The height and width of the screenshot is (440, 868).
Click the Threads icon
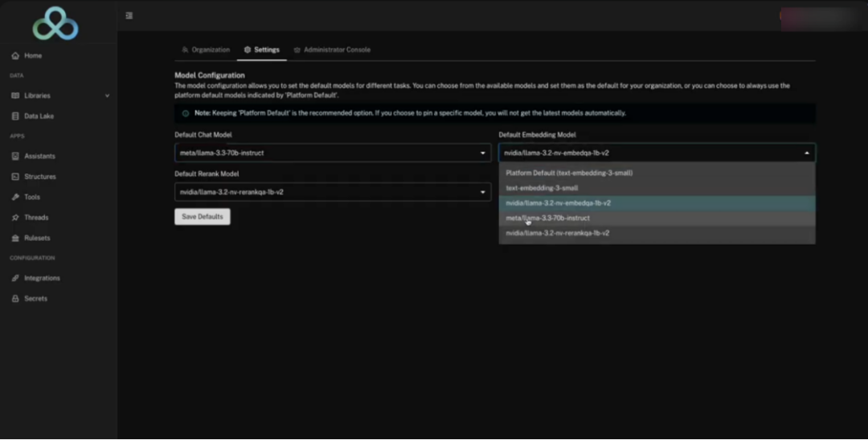click(15, 218)
